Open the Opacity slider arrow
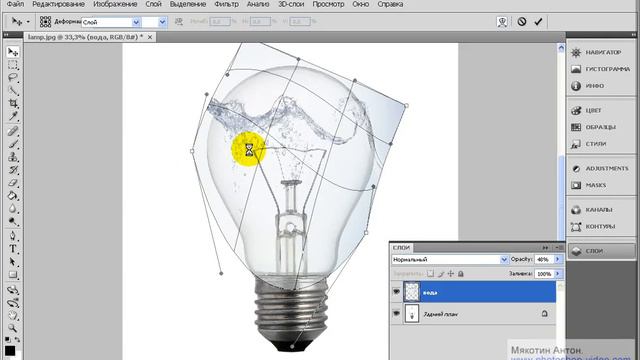640x360 pixels. pyautogui.click(x=558, y=259)
